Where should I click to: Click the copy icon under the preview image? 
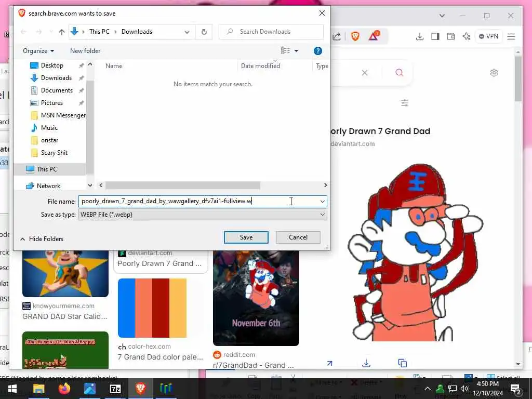coord(403,363)
